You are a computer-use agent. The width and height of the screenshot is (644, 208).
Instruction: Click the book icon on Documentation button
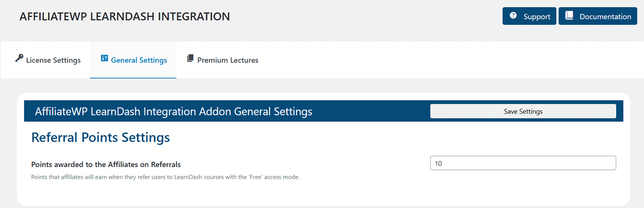tap(569, 15)
